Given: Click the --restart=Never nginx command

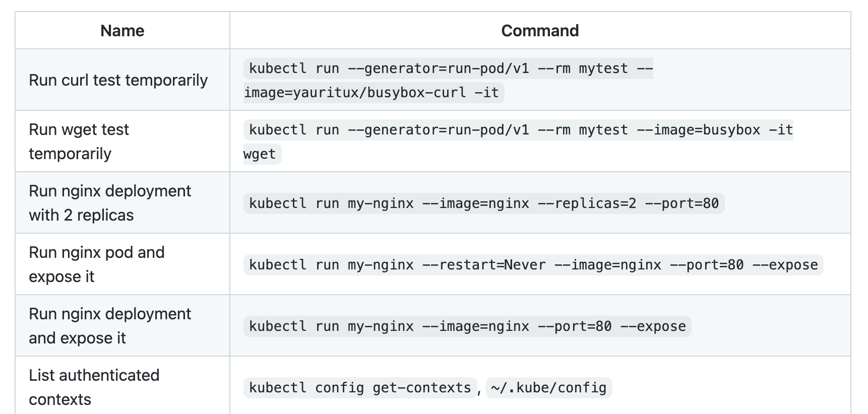Looking at the screenshot, I should (x=533, y=265).
